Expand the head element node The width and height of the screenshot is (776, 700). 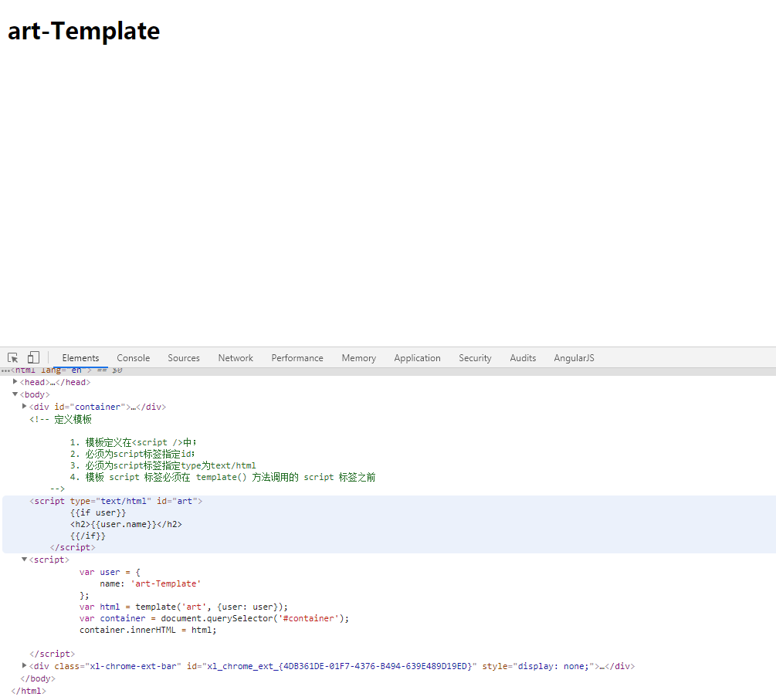pos(15,382)
